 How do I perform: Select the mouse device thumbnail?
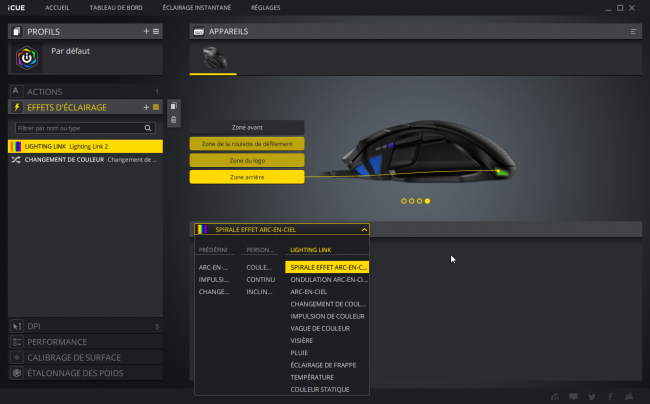coord(214,58)
